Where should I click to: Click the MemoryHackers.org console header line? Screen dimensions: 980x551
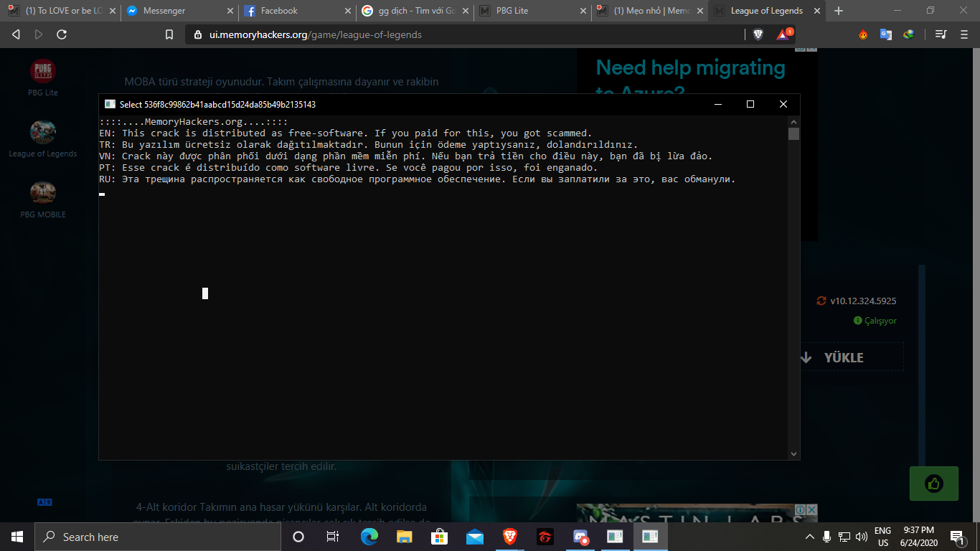(x=194, y=121)
